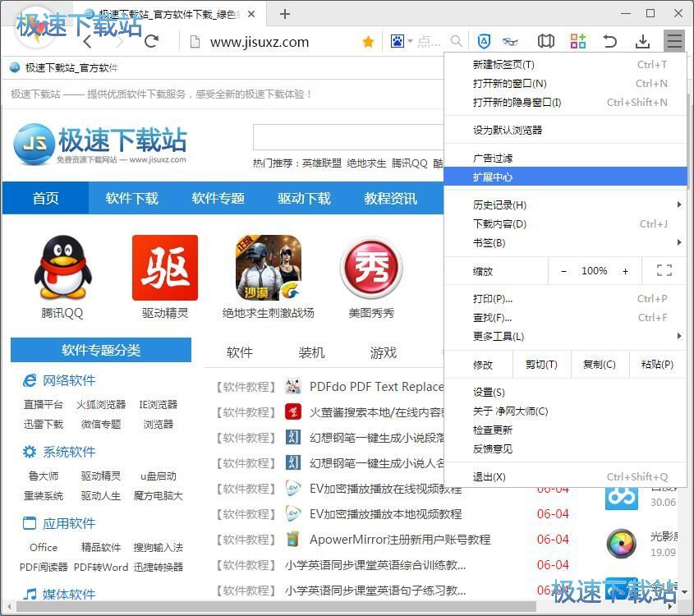Open the extensions grid icon
Screen dimensions: 694x616
pyautogui.click(x=577, y=41)
